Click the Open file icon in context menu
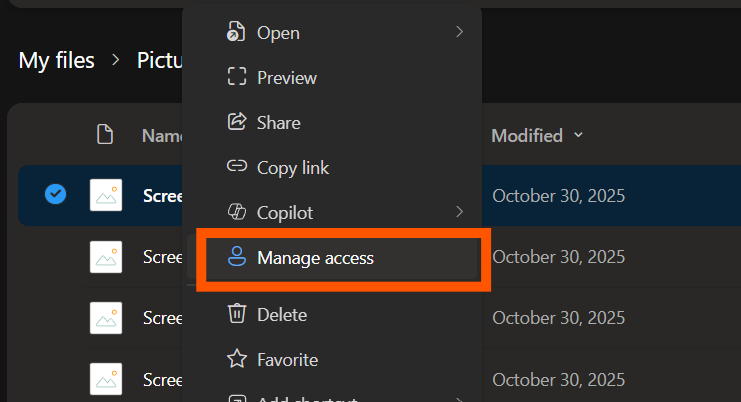The image size is (741, 402). pos(236,32)
